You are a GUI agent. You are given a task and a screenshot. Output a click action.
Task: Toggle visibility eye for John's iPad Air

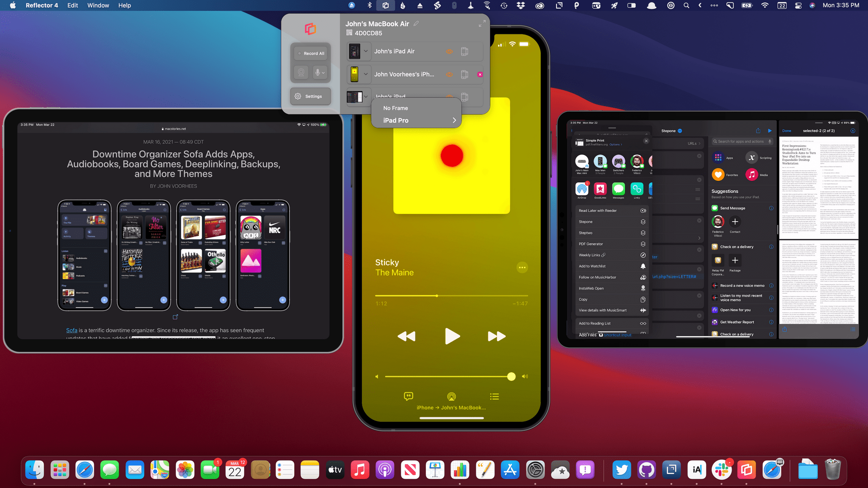449,51
